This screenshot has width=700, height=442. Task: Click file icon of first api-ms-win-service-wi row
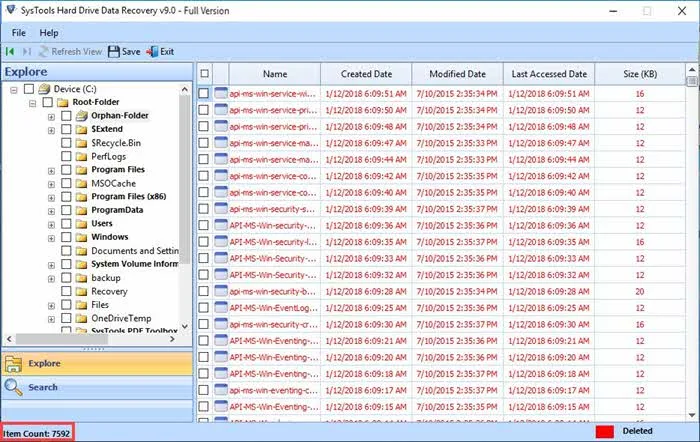tap(221, 93)
